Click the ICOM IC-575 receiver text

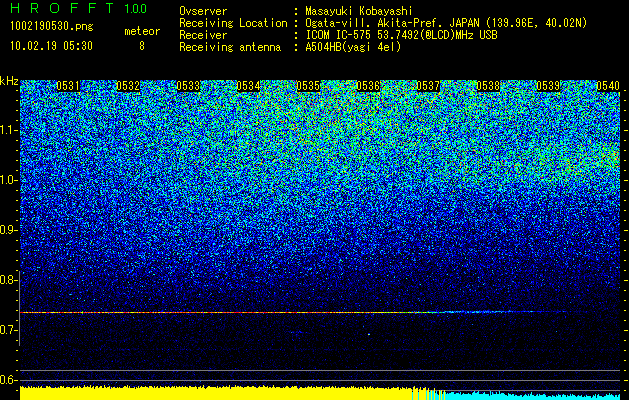(x=401, y=35)
